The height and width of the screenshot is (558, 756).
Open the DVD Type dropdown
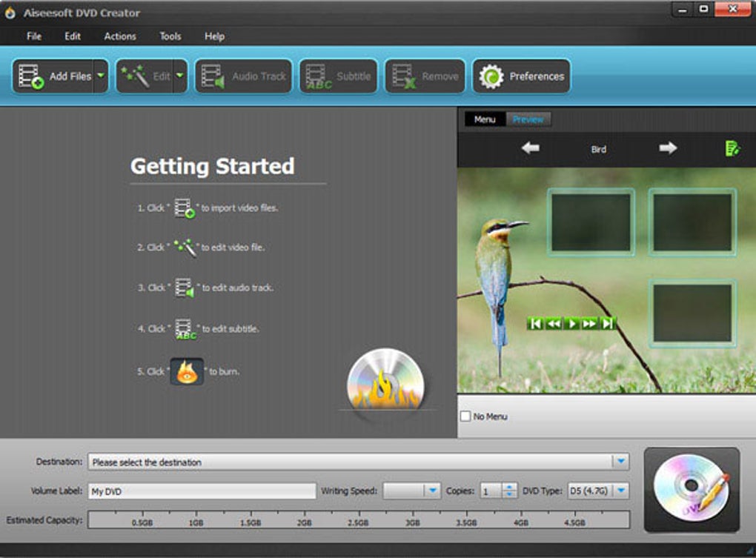pyautogui.click(x=622, y=491)
